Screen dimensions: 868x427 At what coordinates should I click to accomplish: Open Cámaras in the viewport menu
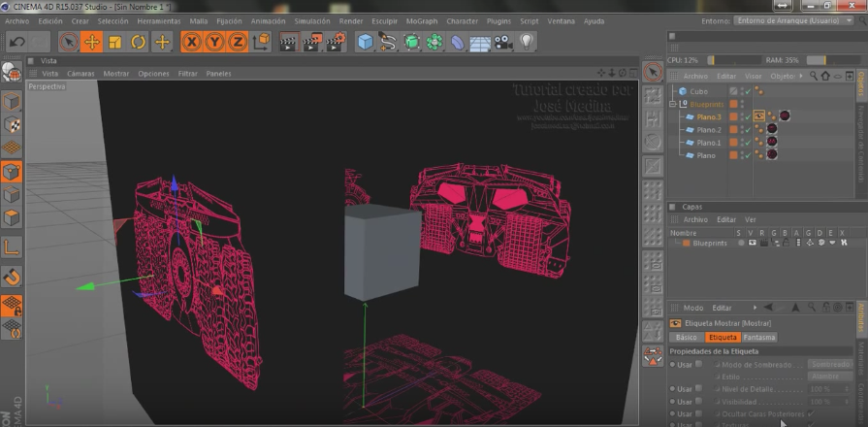[x=80, y=74]
